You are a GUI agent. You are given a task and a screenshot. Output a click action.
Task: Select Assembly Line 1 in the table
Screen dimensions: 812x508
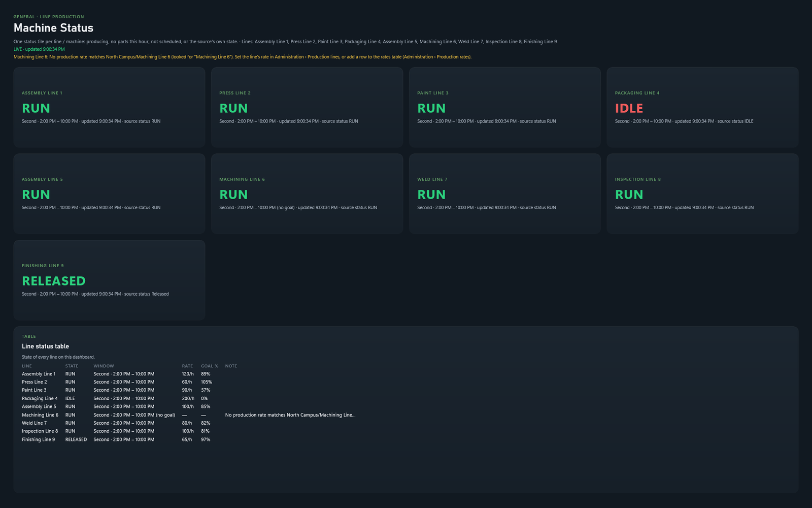[39, 374]
